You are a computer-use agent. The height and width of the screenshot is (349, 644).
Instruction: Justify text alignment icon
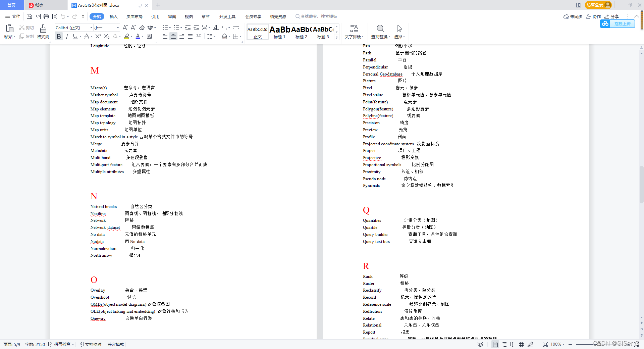point(190,36)
